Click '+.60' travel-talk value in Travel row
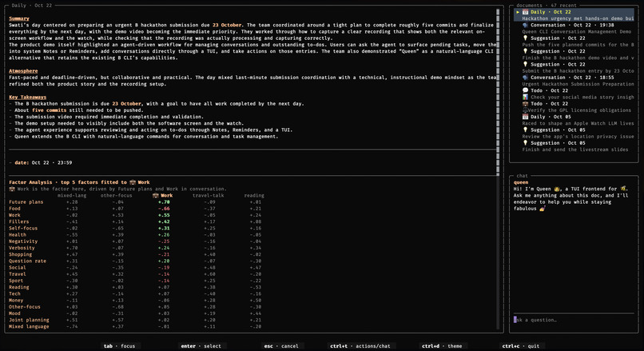 [210, 274]
